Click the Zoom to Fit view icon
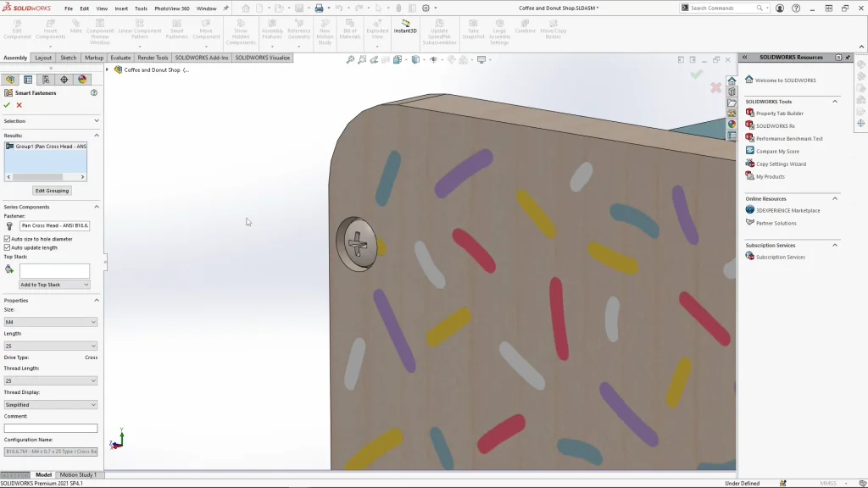 [350, 60]
